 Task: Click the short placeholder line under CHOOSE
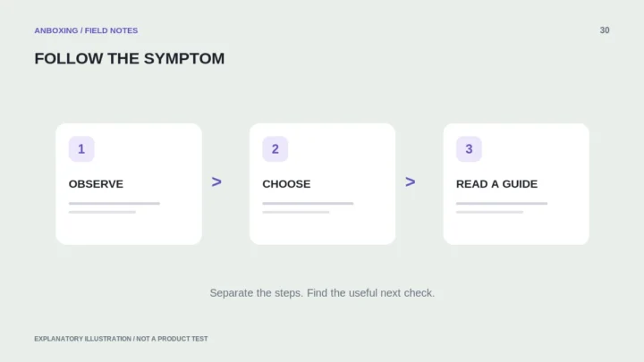point(296,212)
